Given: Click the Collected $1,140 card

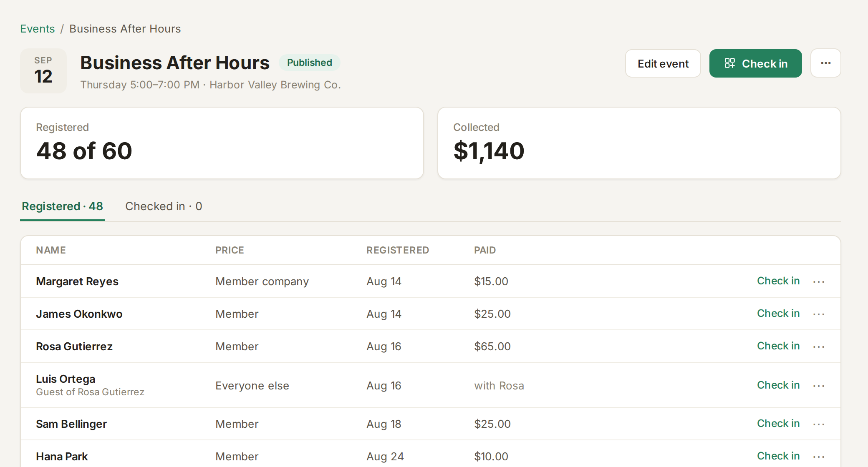Looking at the screenshot, I should [639, 143].
